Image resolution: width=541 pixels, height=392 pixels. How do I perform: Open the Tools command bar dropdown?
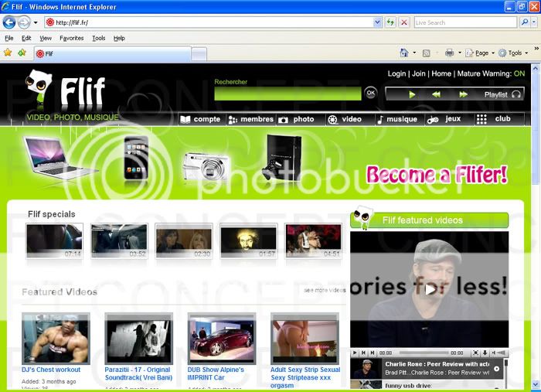pos(526,53)
